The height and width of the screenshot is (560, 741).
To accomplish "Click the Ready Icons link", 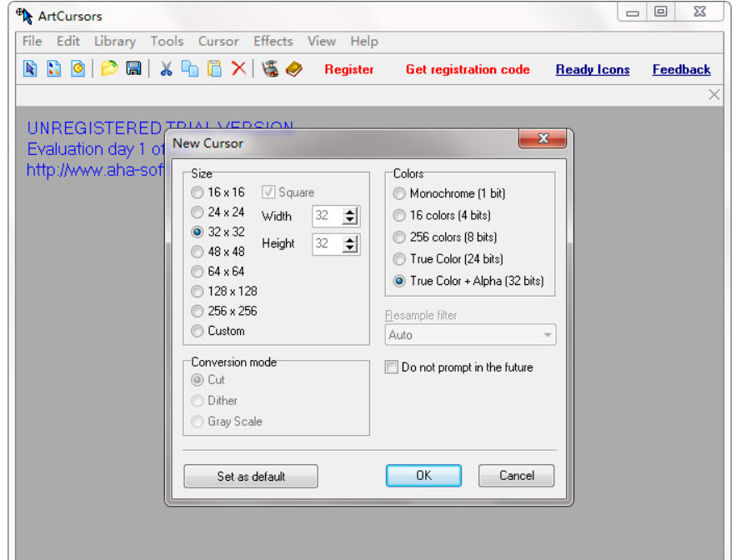I will point(593,70).
